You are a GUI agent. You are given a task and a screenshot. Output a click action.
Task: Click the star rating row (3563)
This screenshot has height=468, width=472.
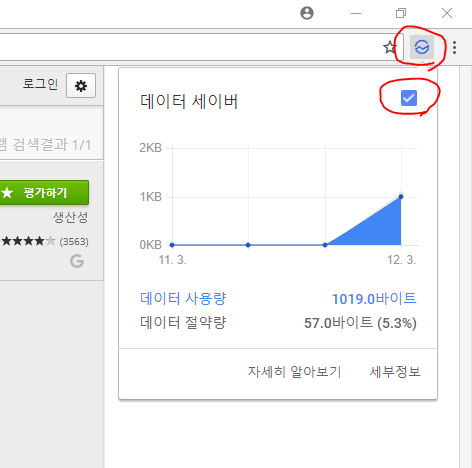(45, 241)
